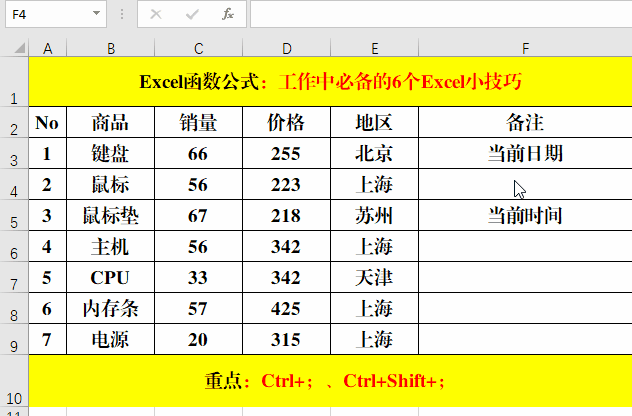The image size is (632, 416).
Task: Click the '备注' header cell
Action: click(x=525, y=122)
